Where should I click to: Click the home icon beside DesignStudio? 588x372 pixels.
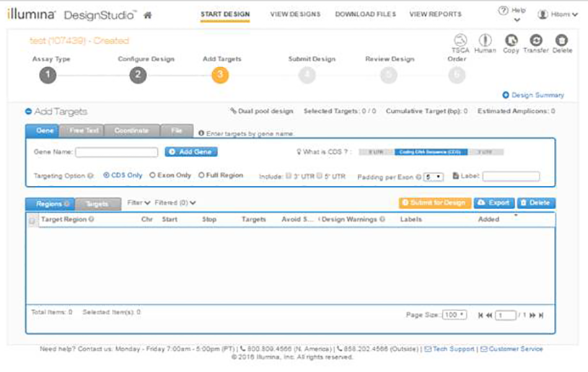click(148, 14)
